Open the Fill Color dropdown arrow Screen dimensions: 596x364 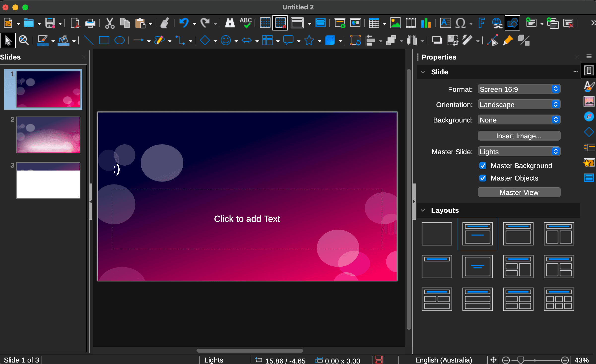(x=74, y=41)
